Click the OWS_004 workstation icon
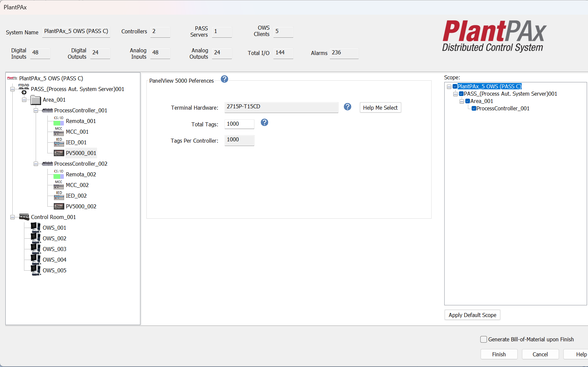Viewport: 588px width, 367px height. click(x=36, y=260)
